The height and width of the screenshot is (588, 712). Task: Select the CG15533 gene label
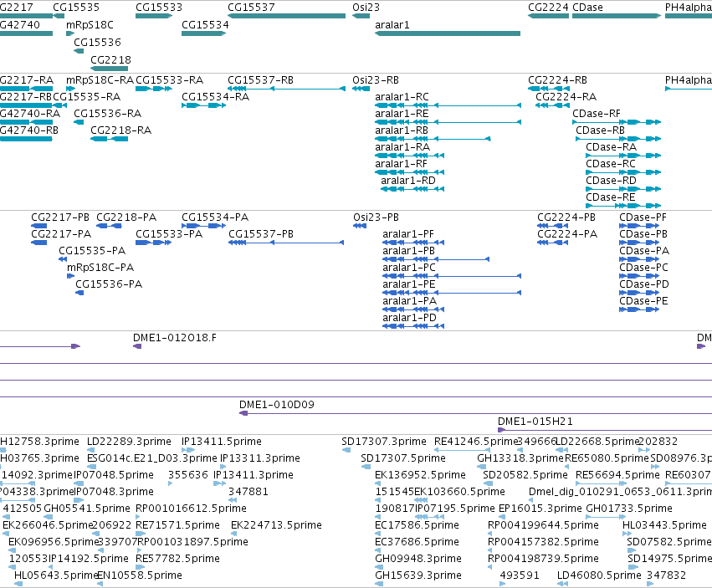pos(159,8)
